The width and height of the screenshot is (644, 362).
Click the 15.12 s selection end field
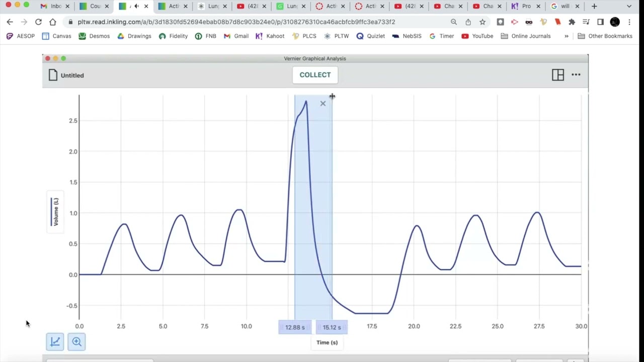332,327
